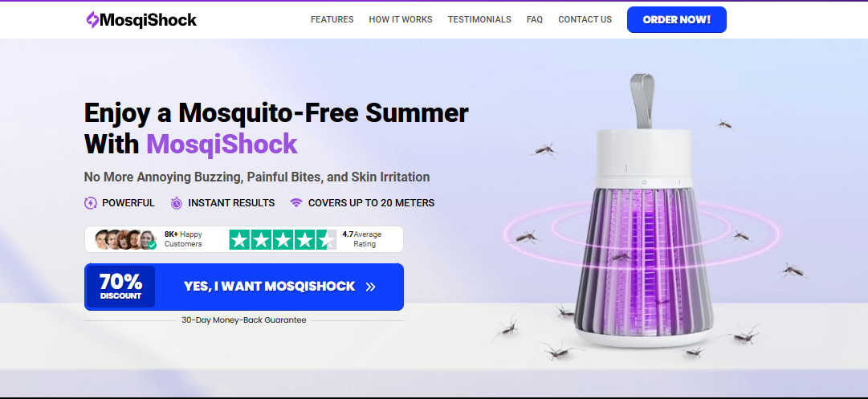Go to HOW IT WORKS section

(401, 19)
